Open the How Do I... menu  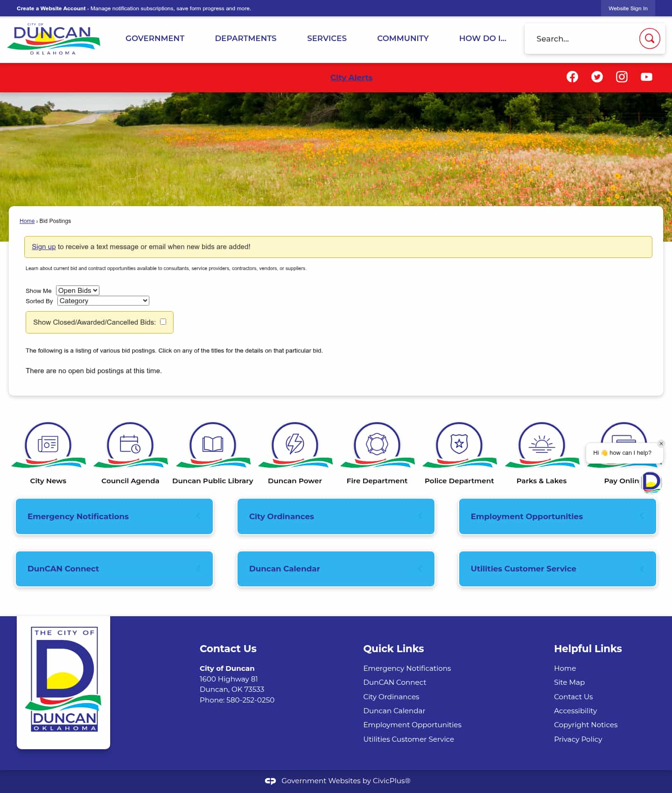click(x=483, y=38)
